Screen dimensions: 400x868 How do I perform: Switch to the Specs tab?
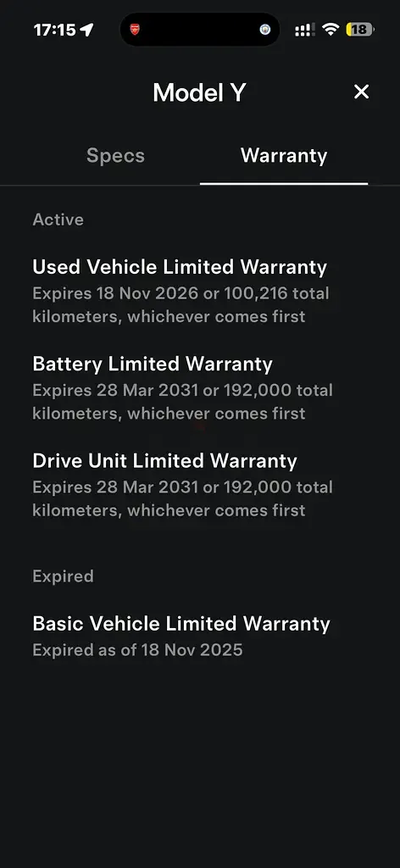click(115, 156)
